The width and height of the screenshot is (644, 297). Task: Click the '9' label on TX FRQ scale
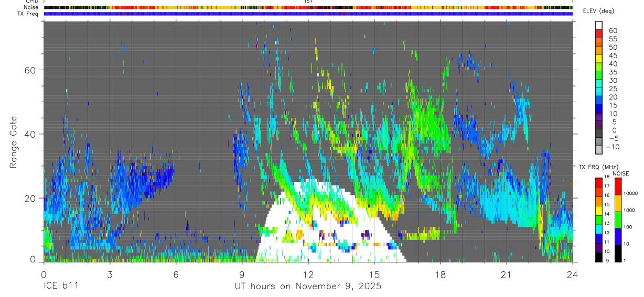point(607,261)
